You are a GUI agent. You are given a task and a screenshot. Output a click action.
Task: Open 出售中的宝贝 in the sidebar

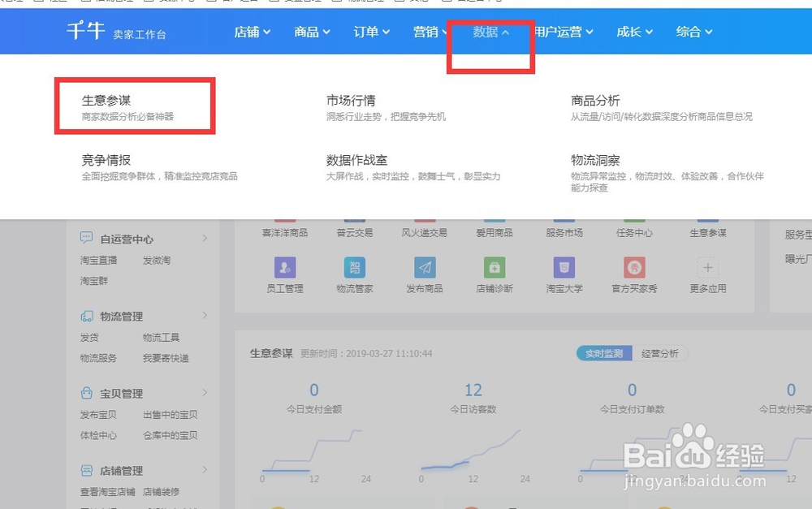coord(171,414)
